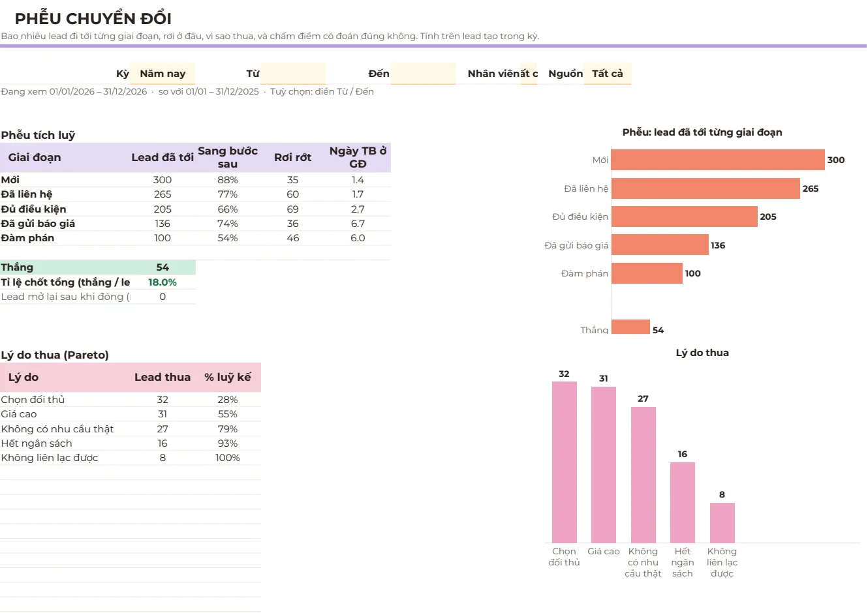The image size is (868, 613).
Task: Open the Nhân viên filter dropdown
Action: pyautogui.click(x=529, y=74)
